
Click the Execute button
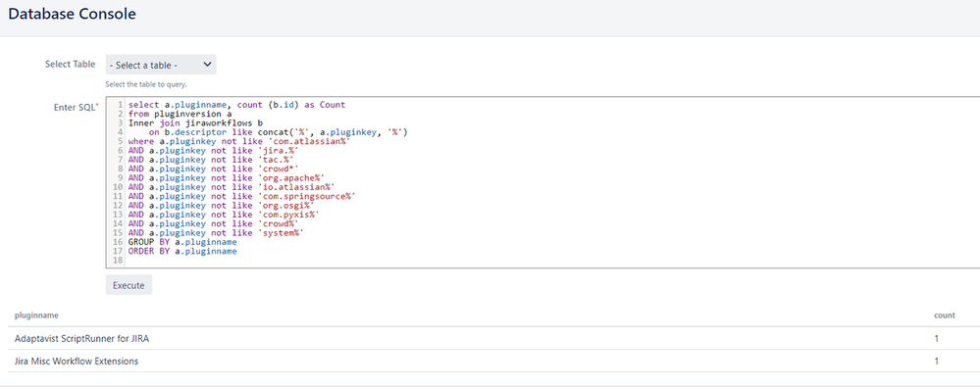[129, 285]
